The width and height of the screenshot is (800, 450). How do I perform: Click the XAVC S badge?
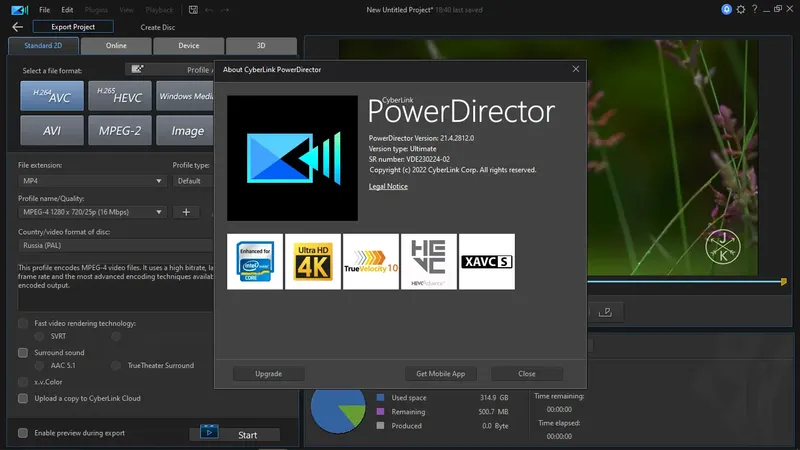coord(487,262)
